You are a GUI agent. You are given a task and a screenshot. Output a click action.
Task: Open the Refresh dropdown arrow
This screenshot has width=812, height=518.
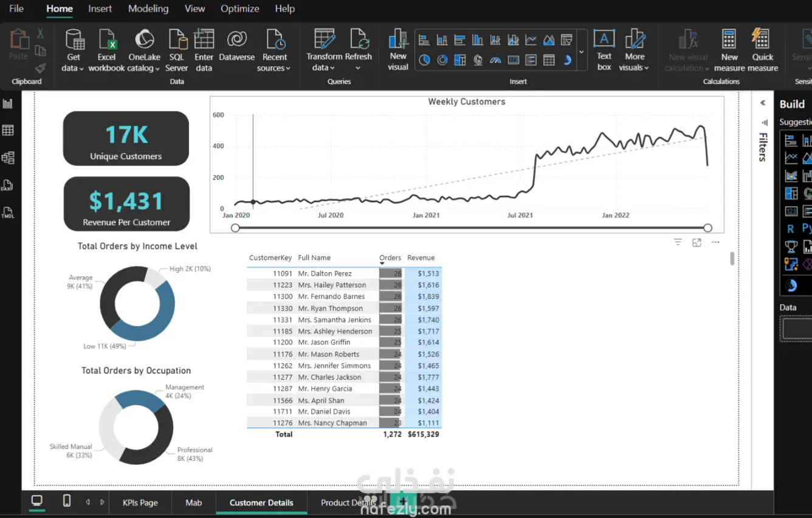[x=358, y=68]
